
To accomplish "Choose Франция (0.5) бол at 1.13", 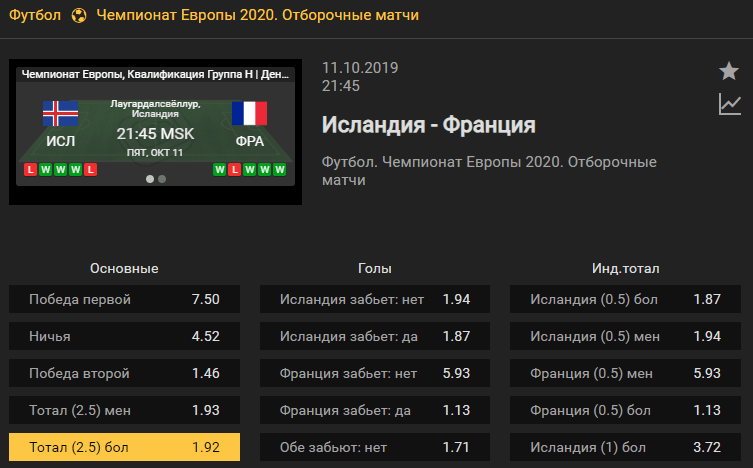I will point(625,410).
